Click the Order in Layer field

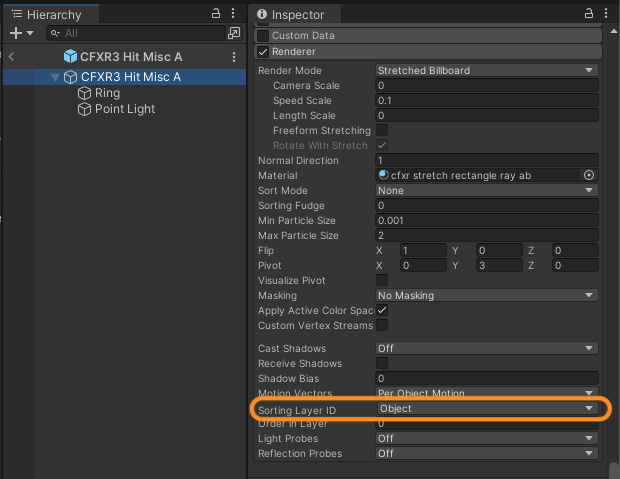point(486,424)
